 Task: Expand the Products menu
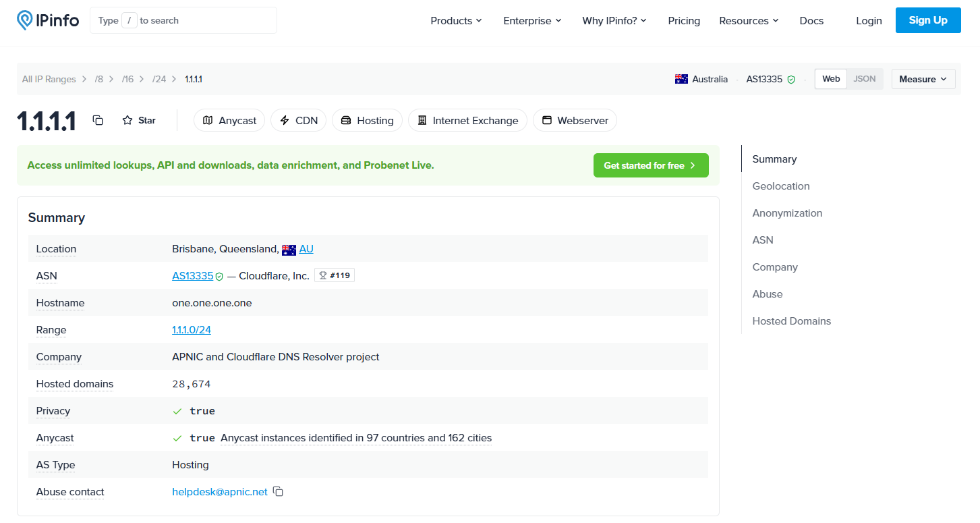457,20
